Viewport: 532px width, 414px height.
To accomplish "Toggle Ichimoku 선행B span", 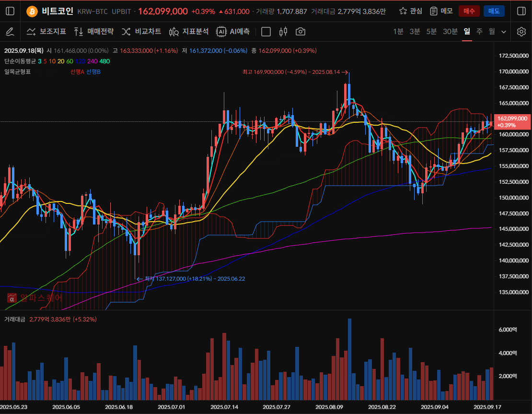I will (x=93, y=71).
